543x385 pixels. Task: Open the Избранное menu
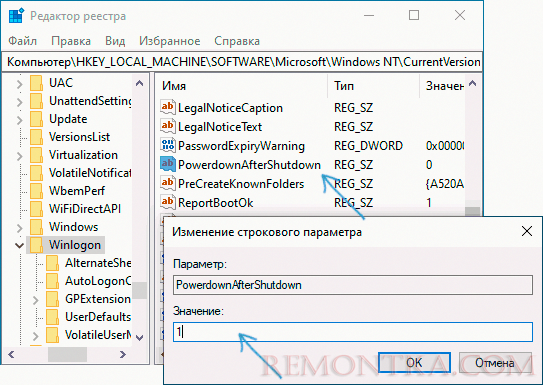(170, 41)
